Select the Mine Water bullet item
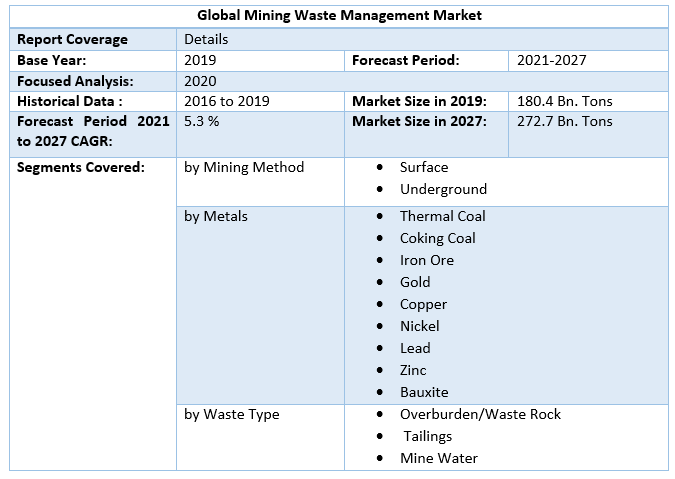Viewport: 675px width, 479px height. coord(438,458)
